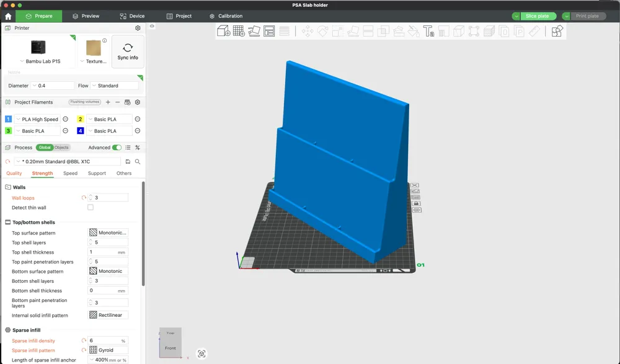
Task: Auto orient objects with toolbar icon
Action: [254, 31]
